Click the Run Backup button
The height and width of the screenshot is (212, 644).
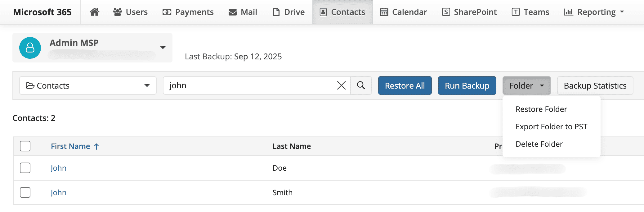pyautogui.click(x=467, y=85)
